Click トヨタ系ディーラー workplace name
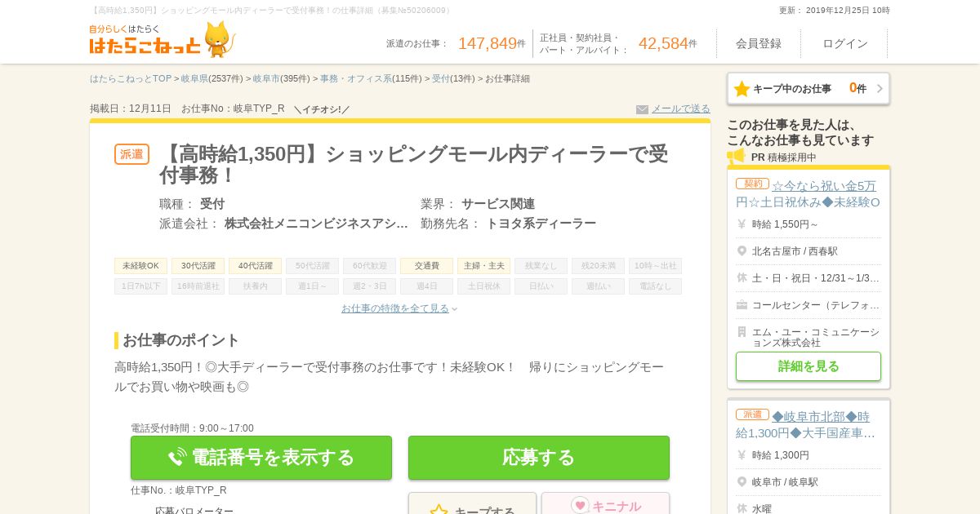This screenshot has height=514, width=980. 541,224
